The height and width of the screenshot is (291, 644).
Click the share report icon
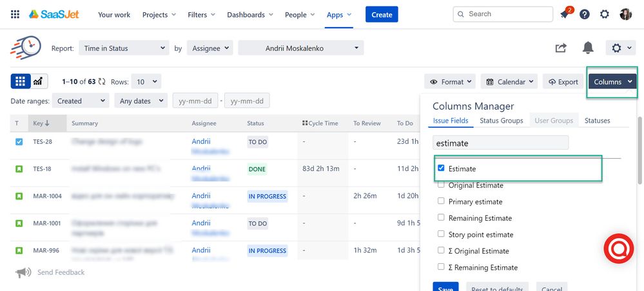pyautogui.click(x=561, y=48)
